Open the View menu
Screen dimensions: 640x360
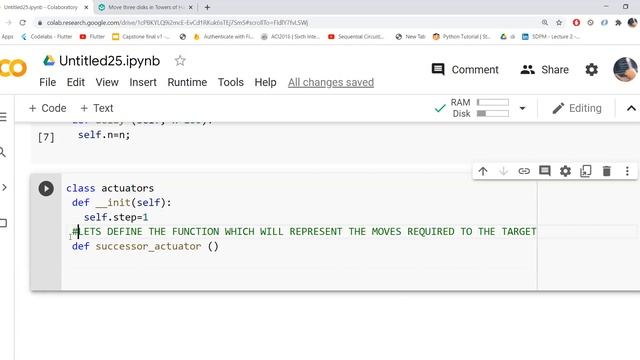pyautogui.click(x=107, y=82)
